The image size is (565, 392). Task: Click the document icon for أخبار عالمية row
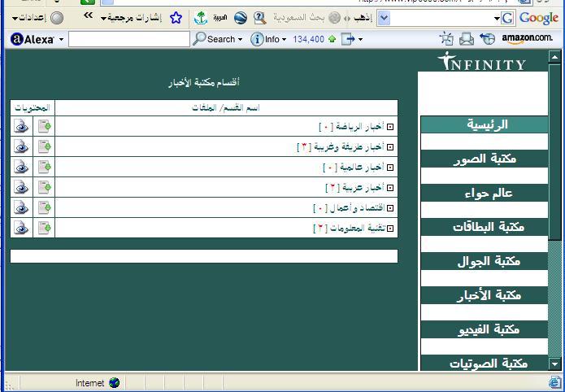(x=44, y=167)
